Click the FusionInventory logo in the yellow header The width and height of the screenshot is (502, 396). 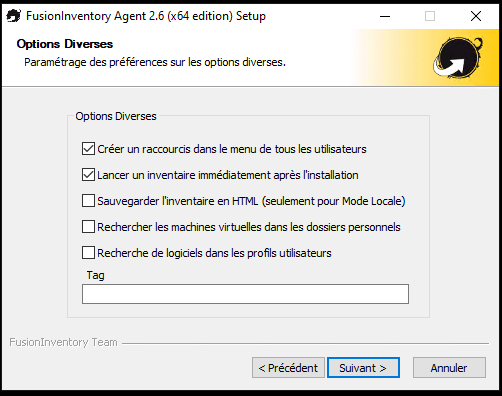click(458, 58)
